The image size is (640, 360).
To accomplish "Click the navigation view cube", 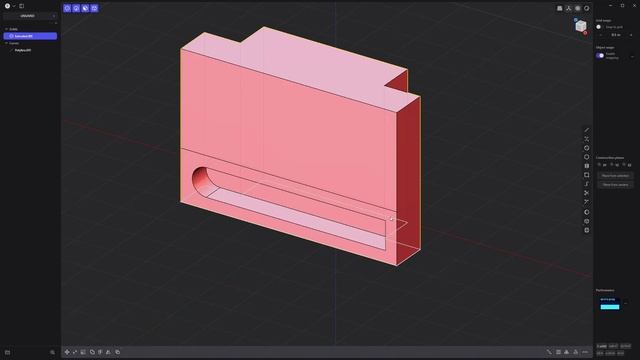I will tap(581, 26).
